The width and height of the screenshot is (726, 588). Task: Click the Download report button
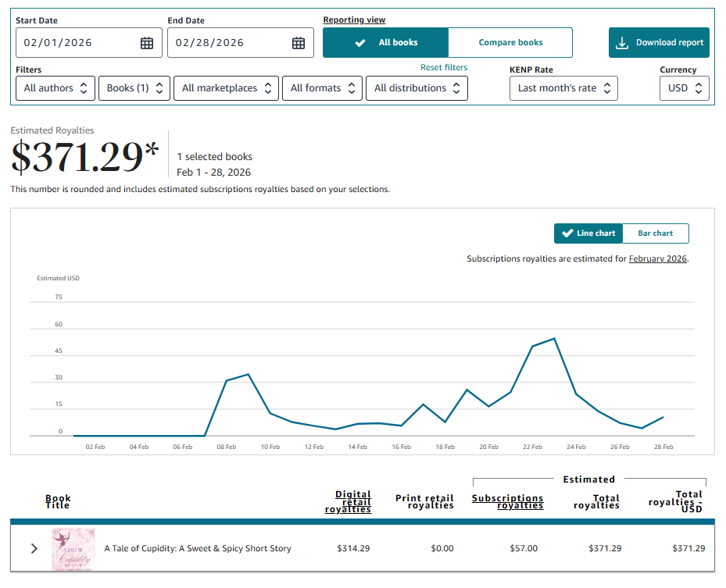659,43
